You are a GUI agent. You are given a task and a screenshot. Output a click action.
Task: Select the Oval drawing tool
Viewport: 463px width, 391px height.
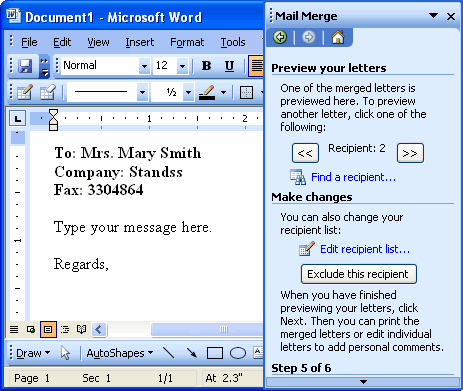pyautogui.click(x=238, y=353)
